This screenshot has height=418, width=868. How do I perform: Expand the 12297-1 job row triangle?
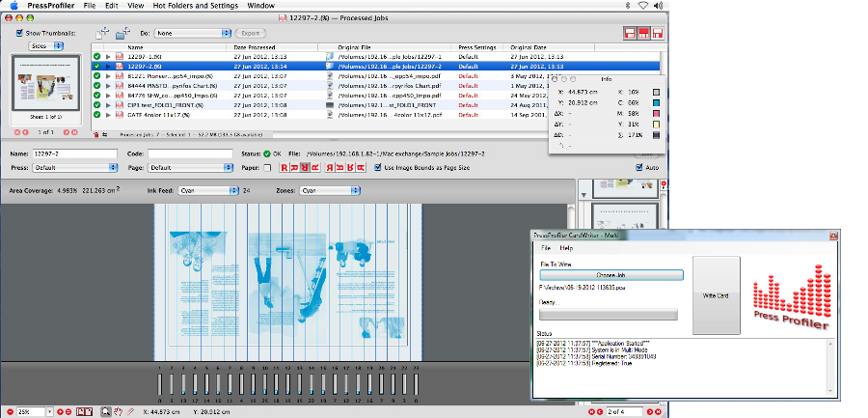(x=108, y=57)
